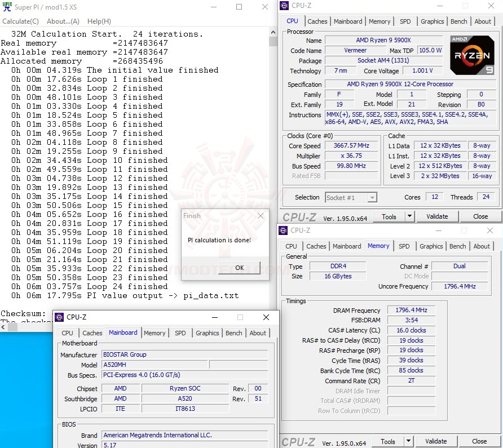The height and width of the screenshot is (448, 503).
Task: Select Caches tab in Memory CPU-Z window
Action: (316, 246)
